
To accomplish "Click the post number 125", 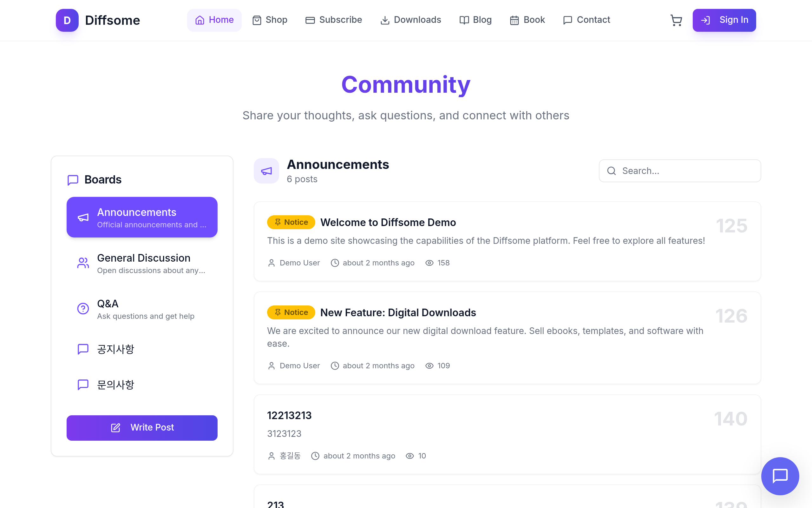I will (731, 225).
